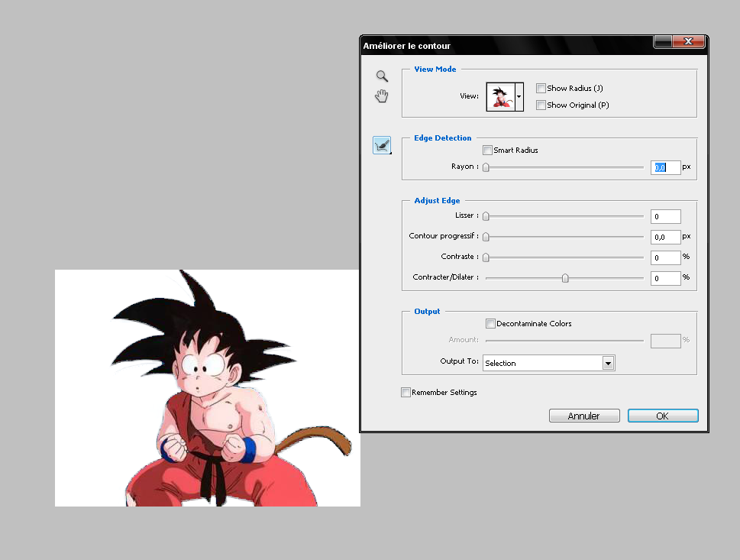Screen dimensions: 740x560
Task: Confirm with the OK button
Action: [663, 416]
